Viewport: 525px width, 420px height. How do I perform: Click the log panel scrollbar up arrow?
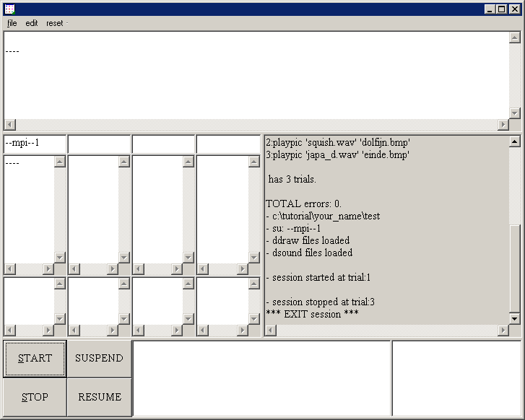pos(515,142)
